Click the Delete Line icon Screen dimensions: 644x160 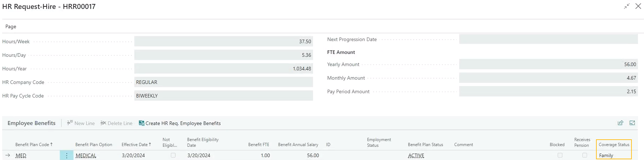click(104, 123)
